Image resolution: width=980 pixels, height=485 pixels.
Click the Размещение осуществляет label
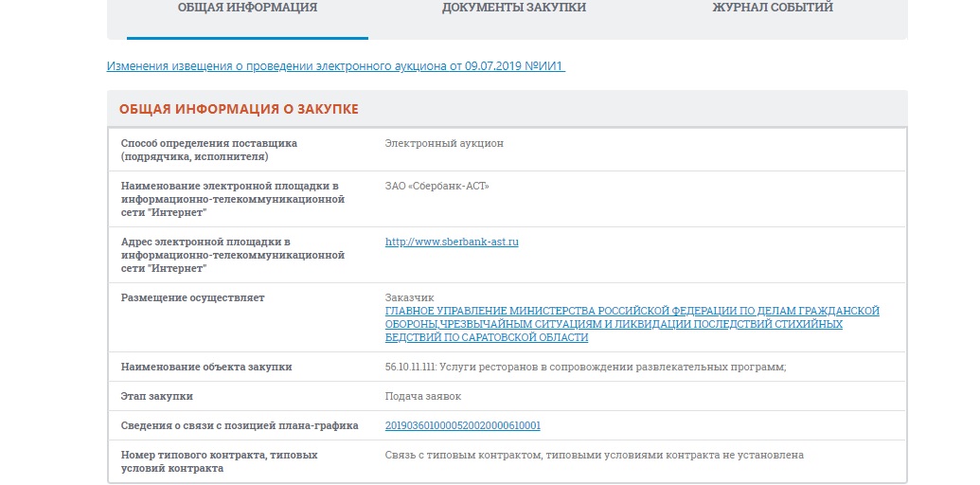coord(193,297)
